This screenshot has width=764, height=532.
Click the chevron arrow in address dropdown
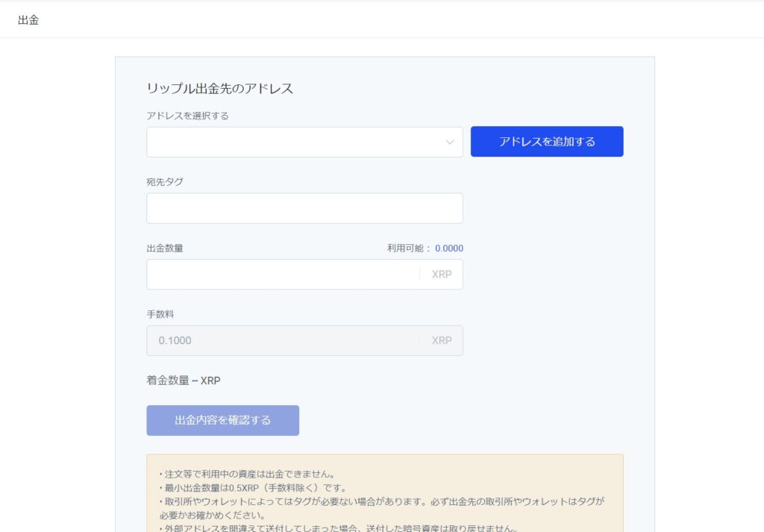tap(450, 143)
